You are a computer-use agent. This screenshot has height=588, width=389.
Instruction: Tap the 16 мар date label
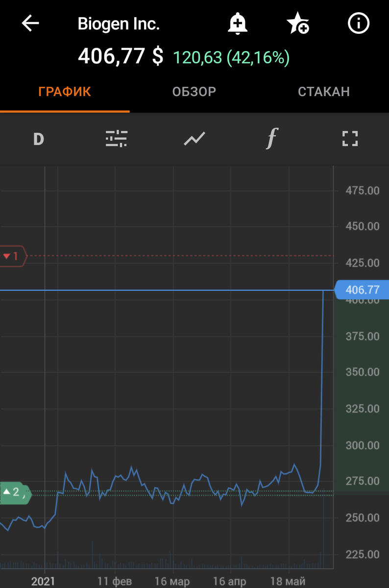point(172,582)
